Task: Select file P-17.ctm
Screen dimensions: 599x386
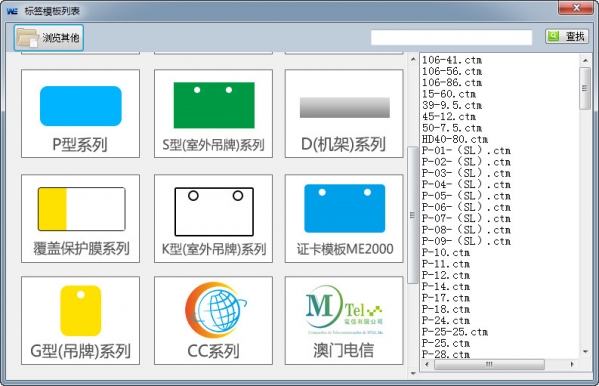Action: point(446,298)
